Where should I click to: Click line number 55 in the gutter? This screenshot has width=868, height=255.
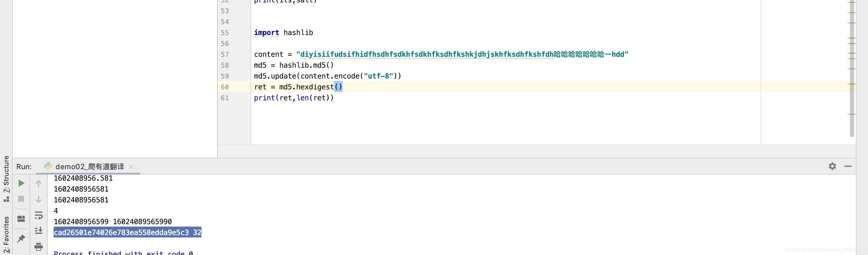(225, 33)
